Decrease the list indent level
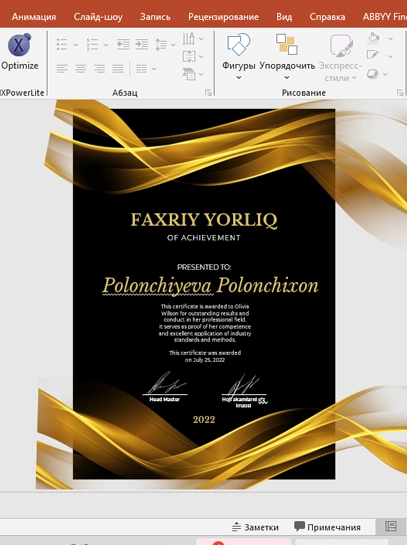 (x=123, y=44)
